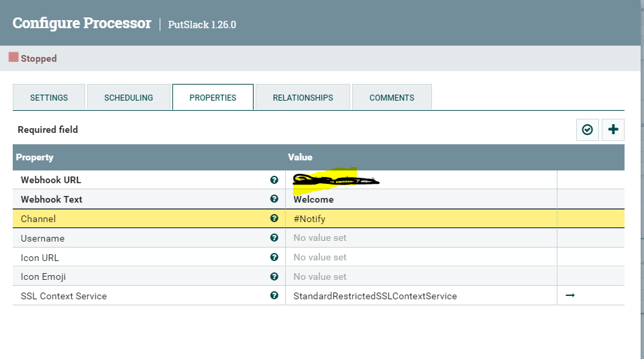Add a new property with plus icon
Screen dimensions: 644x359
pyautogui.click(x=612, y=130)
